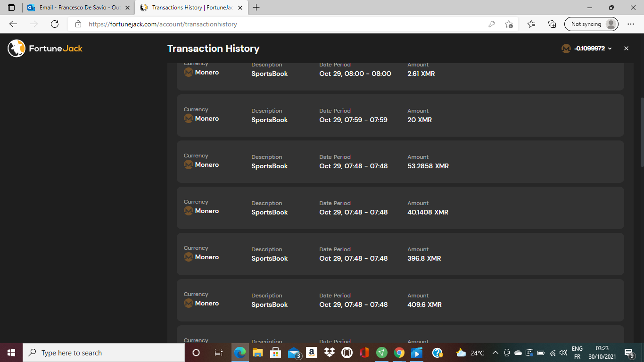Image resolution: width=644 pixels, height=362 pixels.
Task: Open the Edge settings and more menu
Action: (x=631, y=24)
